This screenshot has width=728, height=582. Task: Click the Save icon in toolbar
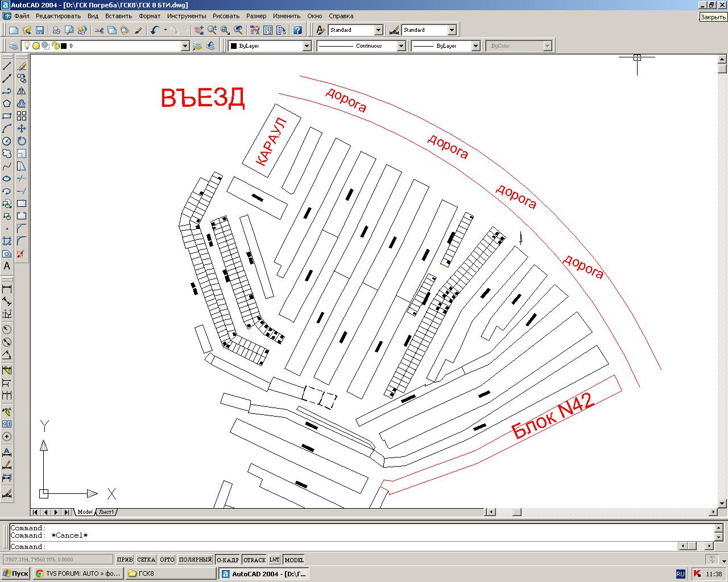coord(40,30)
